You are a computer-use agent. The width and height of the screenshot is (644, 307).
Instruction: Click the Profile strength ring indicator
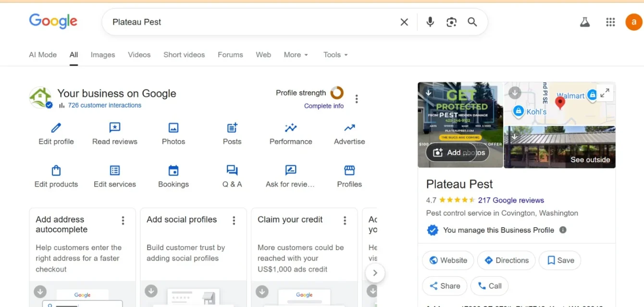tap(337, 92)
